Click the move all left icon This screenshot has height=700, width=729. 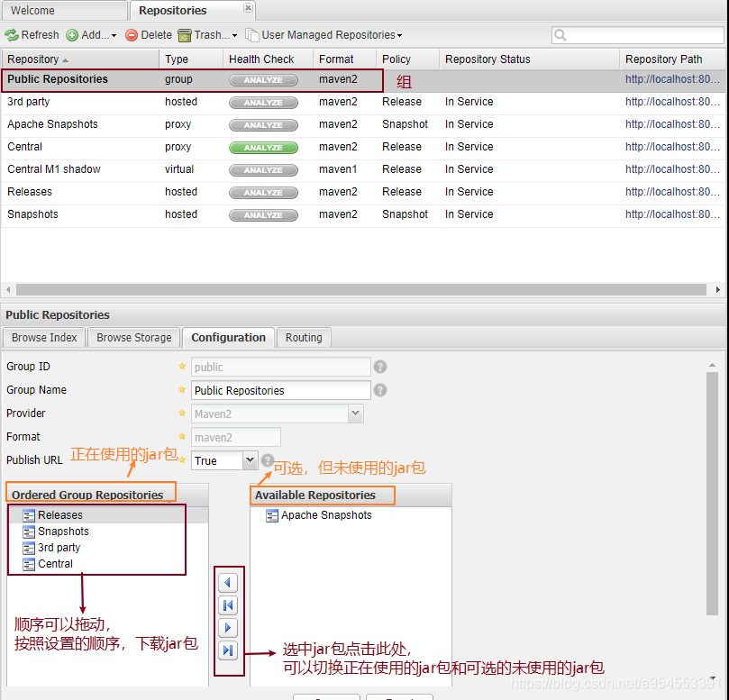tap(228, 605)
